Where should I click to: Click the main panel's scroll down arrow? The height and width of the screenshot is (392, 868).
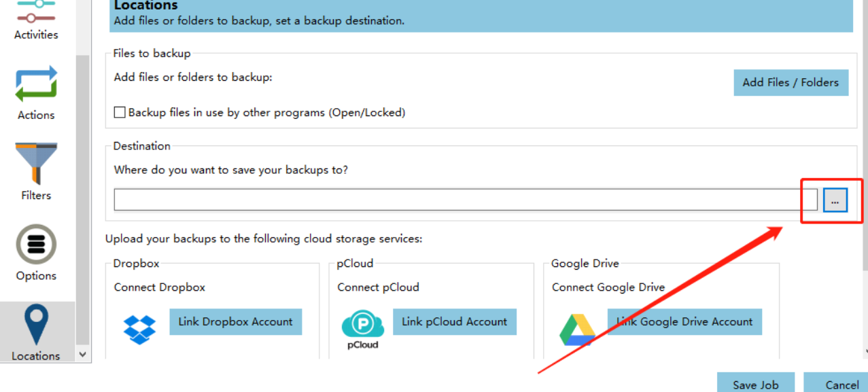[865, 351]
